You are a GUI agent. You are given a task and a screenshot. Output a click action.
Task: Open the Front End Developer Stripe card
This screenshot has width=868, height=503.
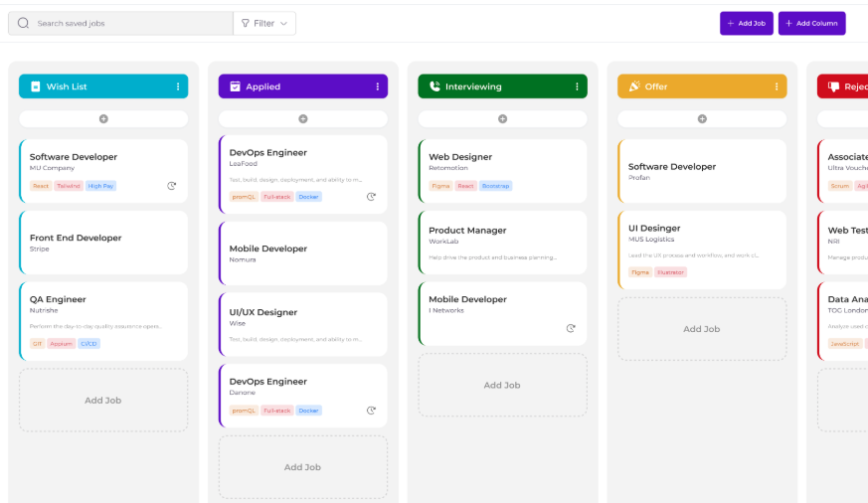pyautogui.click(x=103, y=243)
